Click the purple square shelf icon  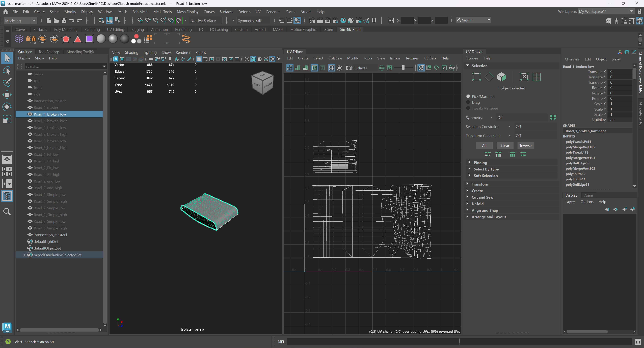(x=89, y=39)
